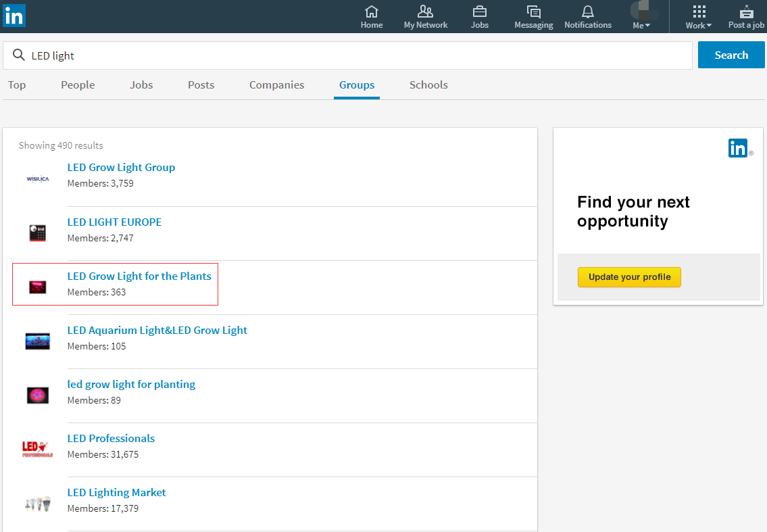Switch to the Companies tab

[x=276, y=85]
